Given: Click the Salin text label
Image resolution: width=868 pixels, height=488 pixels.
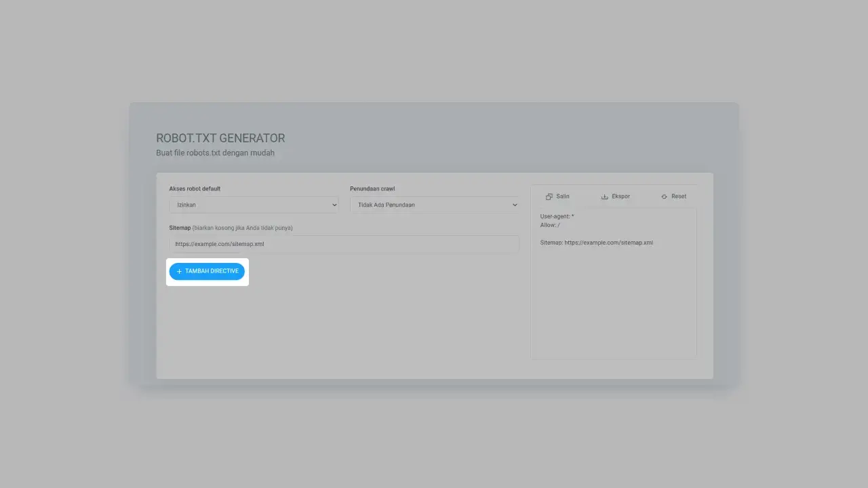Looking at the screenshot, I should (563, 197).
